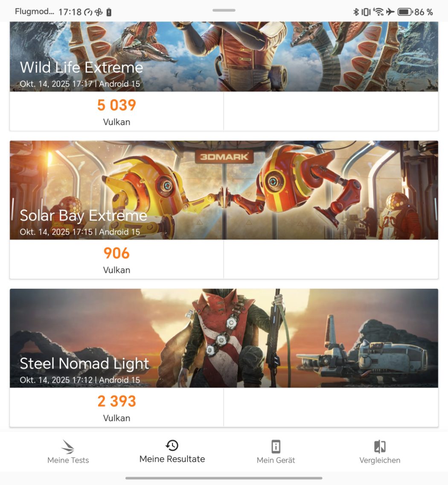Tap the Wi-Fi status icon

point(378,12)
